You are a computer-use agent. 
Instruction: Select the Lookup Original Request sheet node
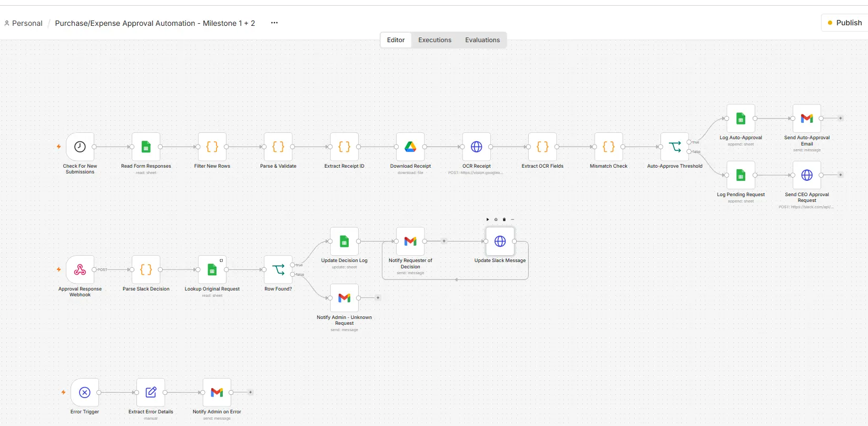[212, 269]
